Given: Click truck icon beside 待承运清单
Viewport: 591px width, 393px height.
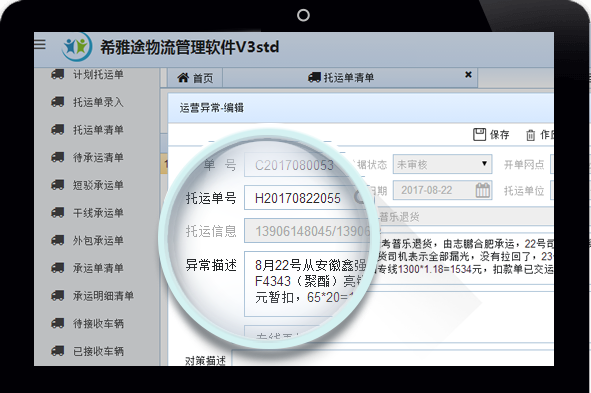Looking at the screenshot, I should click(58, 157).
